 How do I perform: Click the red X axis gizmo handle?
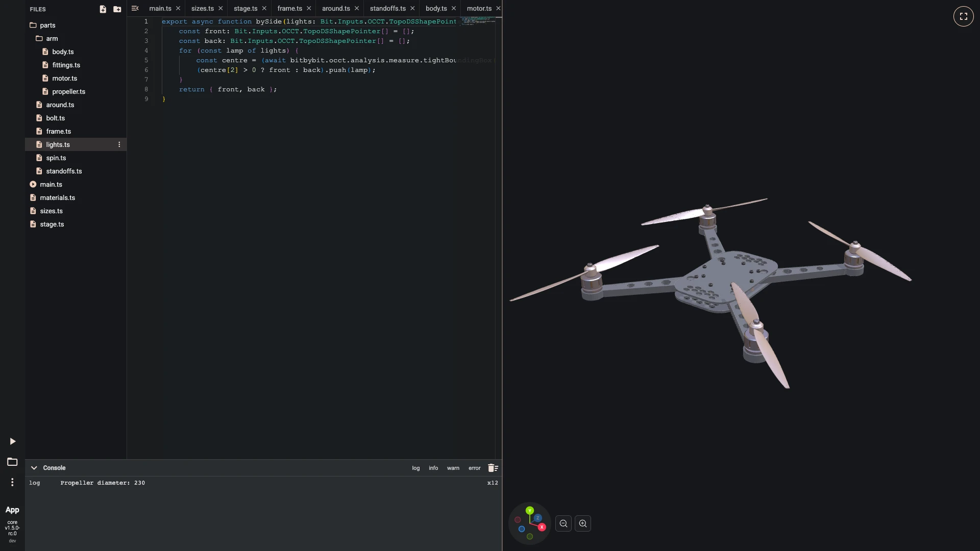point(542,527)
